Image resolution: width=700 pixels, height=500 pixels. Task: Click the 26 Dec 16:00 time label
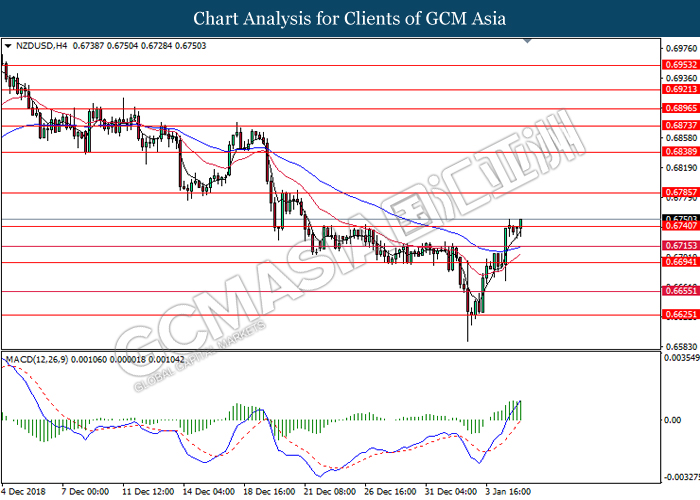[x=390, y=492]
